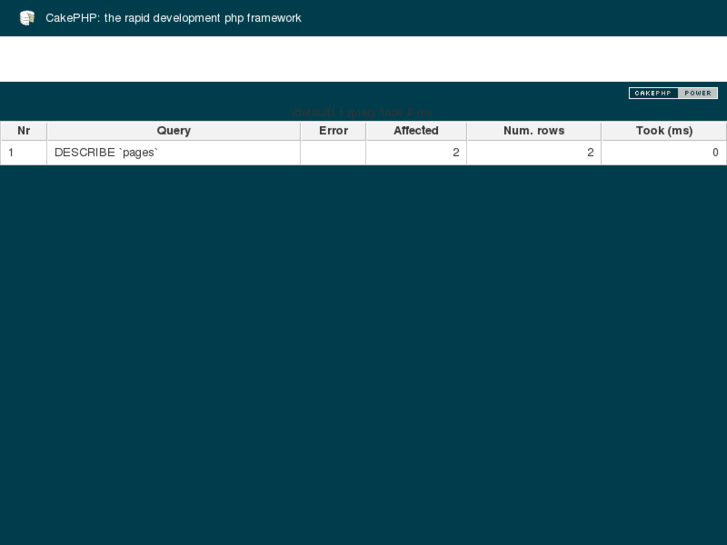Image resolution: width=727 pixels, height=545 pixels.
Task: Click the Affected value 2 cell
Action: point(416,153)
